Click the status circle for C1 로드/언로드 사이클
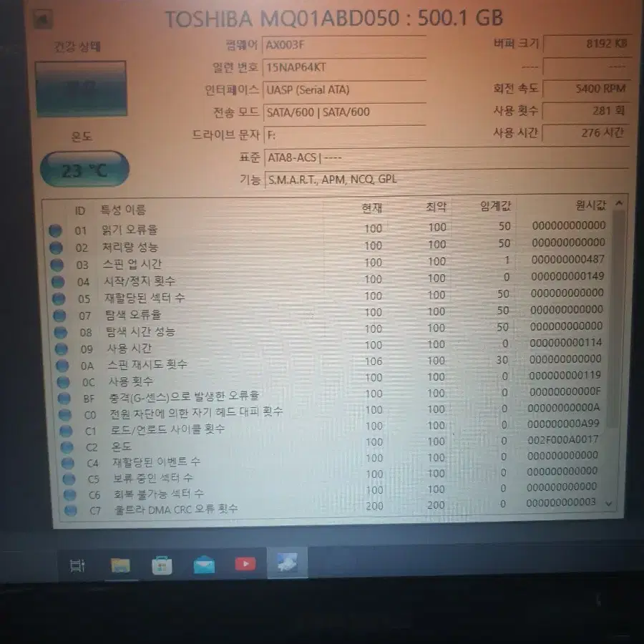Image resolution: width=644 pixels, height=644 pixels. pyautogui.click(x=66, y=431)
